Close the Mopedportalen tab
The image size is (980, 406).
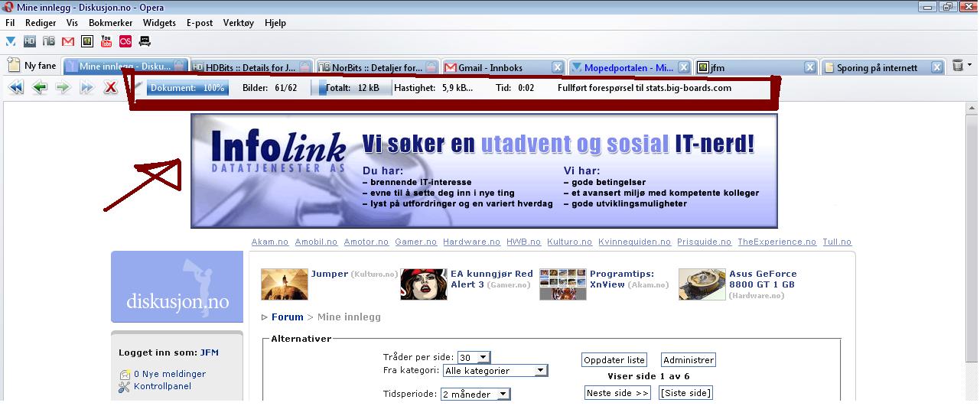point(684,67)
